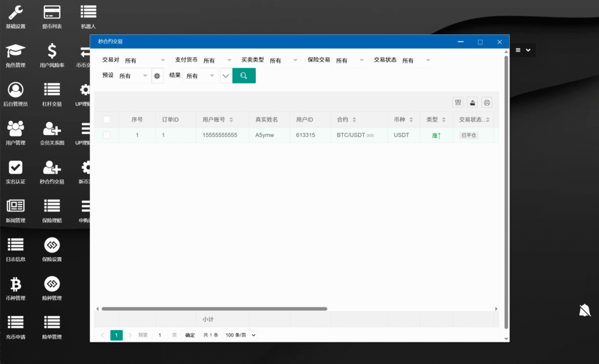Open the 100 条/页 page size selector
Image resolution: width=599 pixels, height=364 pixels.
(240, 335)
